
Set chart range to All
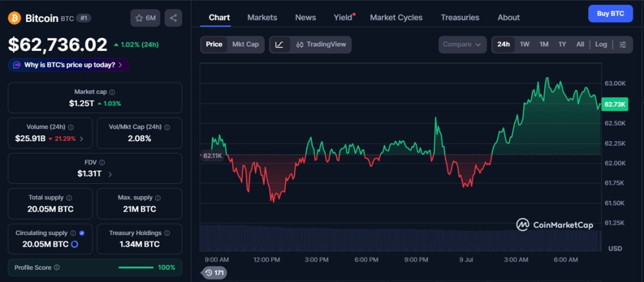(x=580, y=45)
